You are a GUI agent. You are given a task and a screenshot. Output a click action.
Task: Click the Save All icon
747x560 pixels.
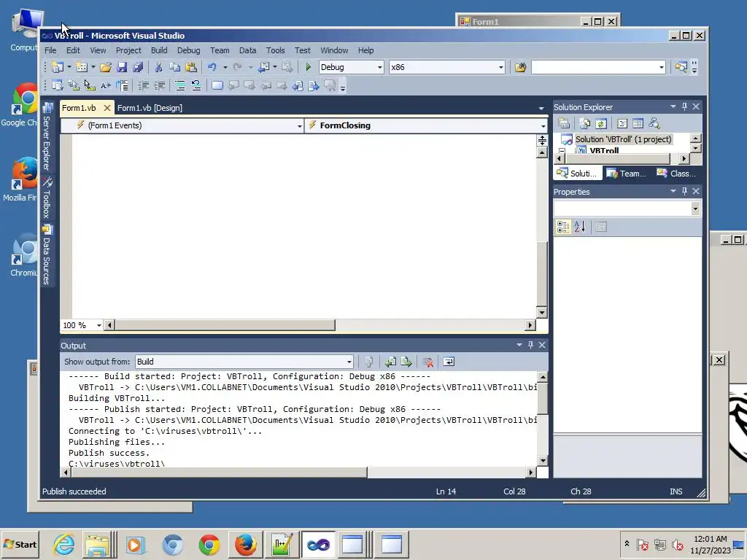pyautogui.click(x=138, y=67)
